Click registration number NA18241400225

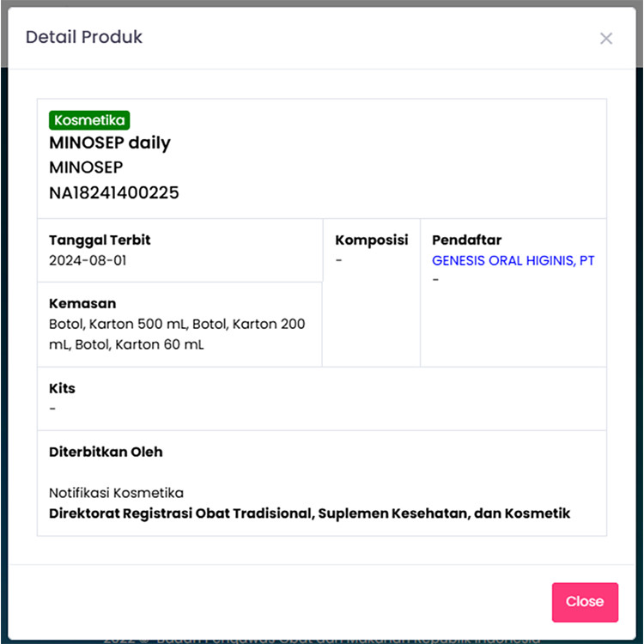coord(114,192)
